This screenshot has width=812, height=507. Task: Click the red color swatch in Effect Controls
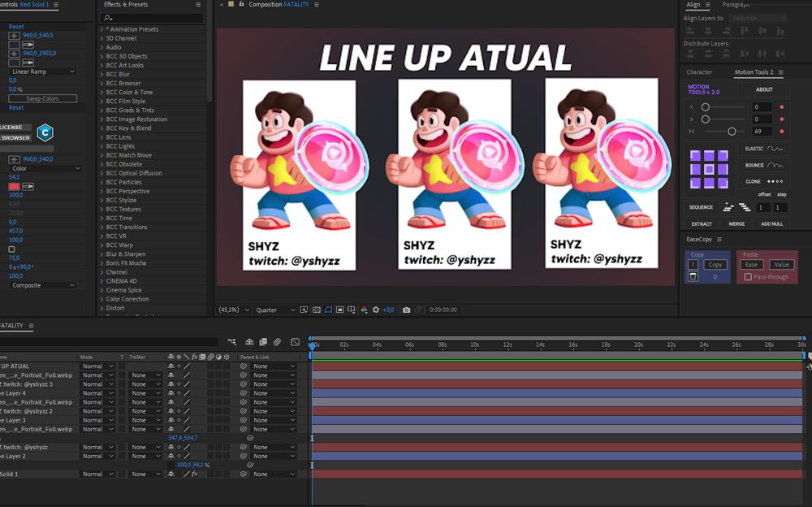coord(15,187)
